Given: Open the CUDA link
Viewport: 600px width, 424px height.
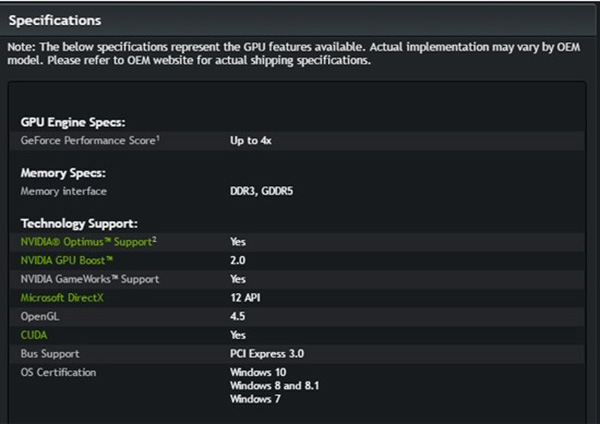Looking at the screenshot, I should pyautogui.click(x=34, y=335).
